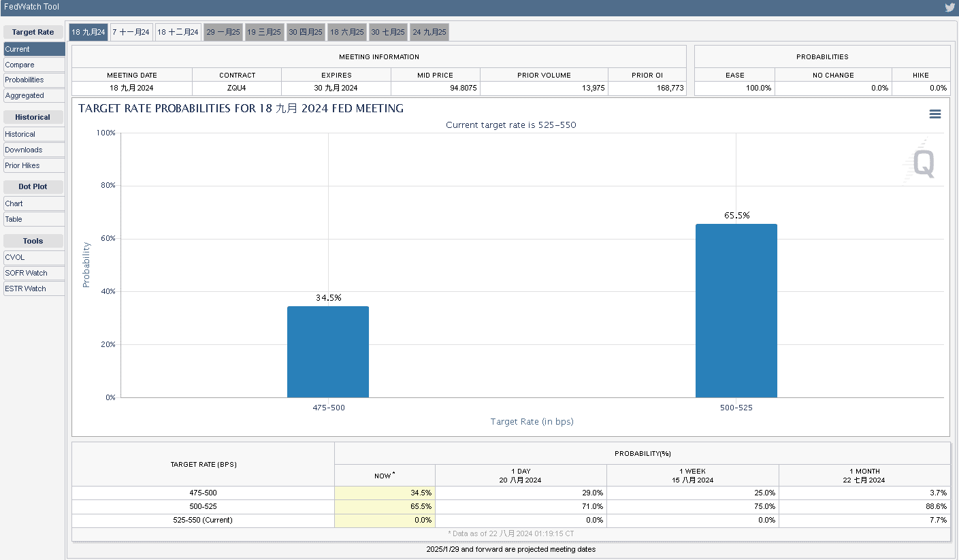Open the Probabilities view
959x560 pixels.
(34, 80)
